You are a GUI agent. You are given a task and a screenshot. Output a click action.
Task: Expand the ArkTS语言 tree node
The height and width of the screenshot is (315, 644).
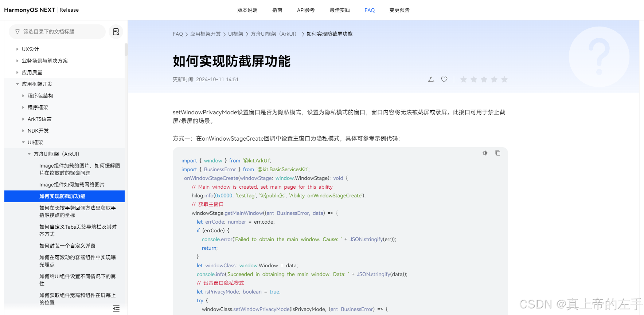(x=23, y=119)
